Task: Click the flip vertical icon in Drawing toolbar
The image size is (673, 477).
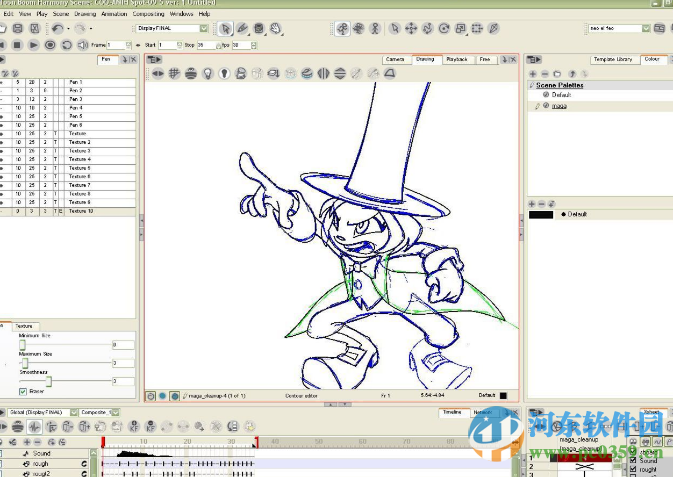Action: pos(340,73)
